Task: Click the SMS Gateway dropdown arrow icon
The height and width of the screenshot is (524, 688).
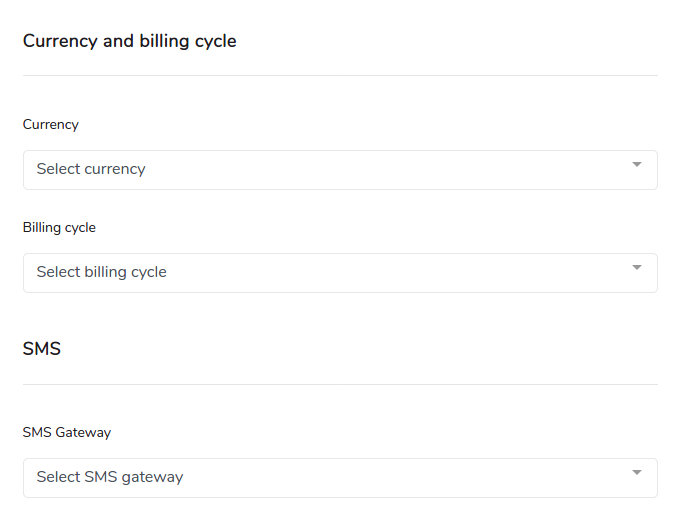Action: pos(637,473)
